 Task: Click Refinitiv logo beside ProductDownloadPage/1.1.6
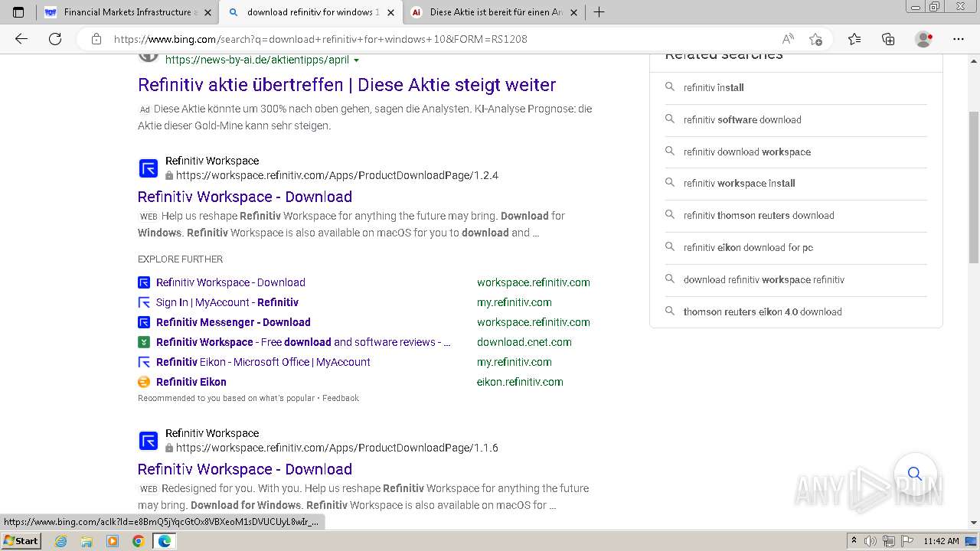pos(148,441)
